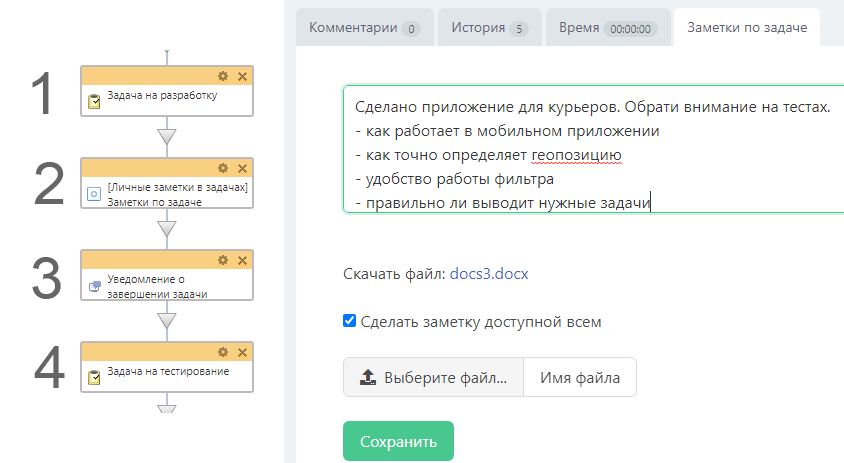Click arrow connector below "Заметки по задаче" block
Image resolution: width=844 pixels, height=463 pixels.
tap(167, 229)
